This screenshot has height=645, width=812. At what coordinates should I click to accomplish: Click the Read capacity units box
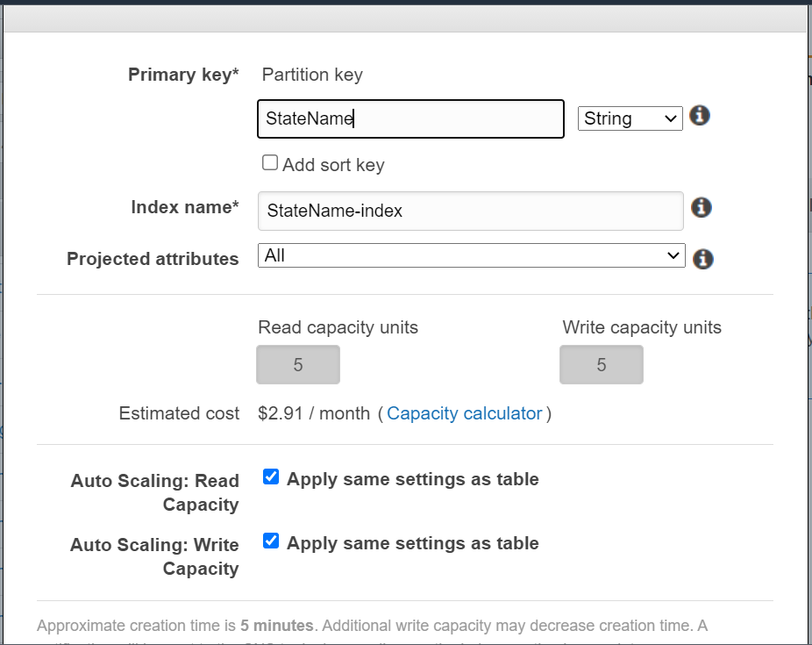[298, 365]
